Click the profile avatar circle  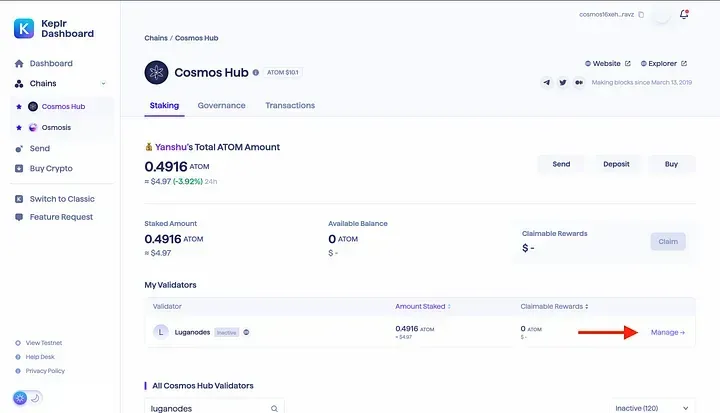(x=662, y=15)
